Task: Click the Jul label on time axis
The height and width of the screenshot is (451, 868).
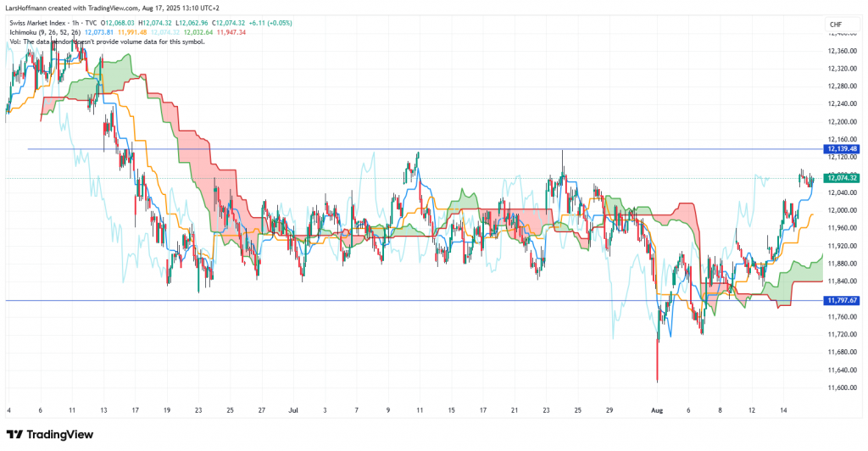Action: pos(292,409)
